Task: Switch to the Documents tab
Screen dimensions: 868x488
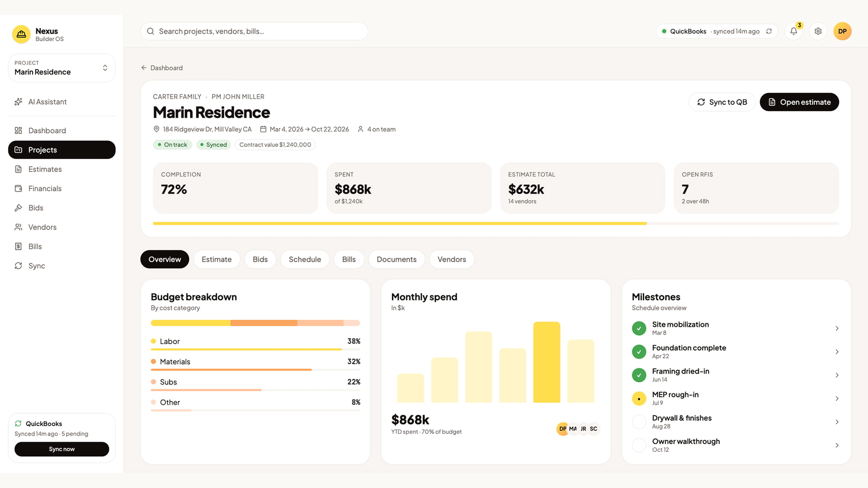Action: tap(396, 259)
